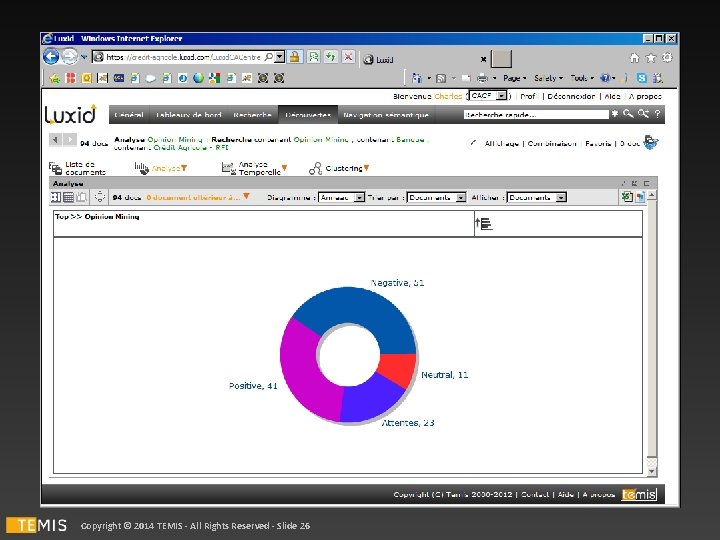Click the padlock security icon by address bar
The image size is (720, 540).
295,57
